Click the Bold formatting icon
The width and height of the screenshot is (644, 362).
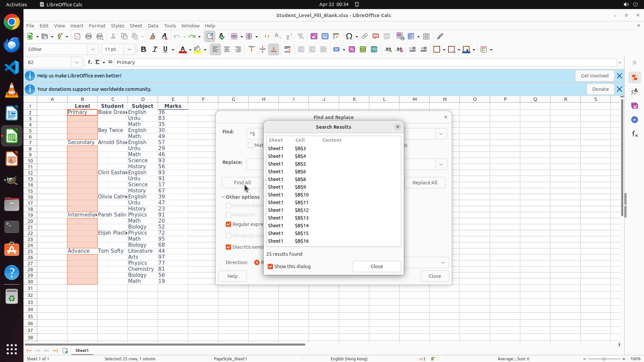point(144,50)
